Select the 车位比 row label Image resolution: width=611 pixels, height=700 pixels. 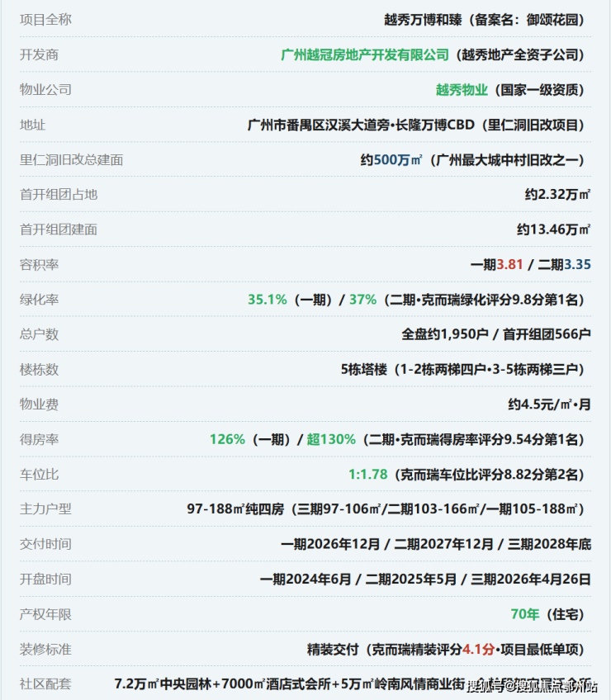(x=39, y=474)
